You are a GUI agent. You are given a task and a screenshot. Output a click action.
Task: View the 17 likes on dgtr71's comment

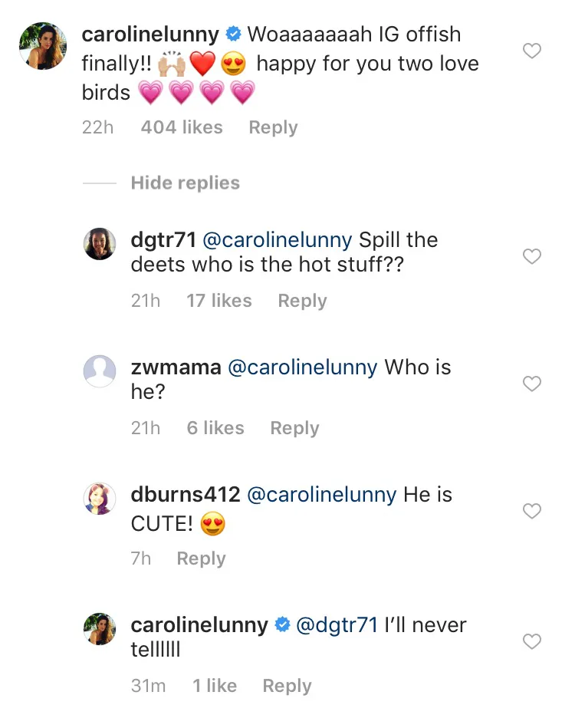[x=219, y=301]
